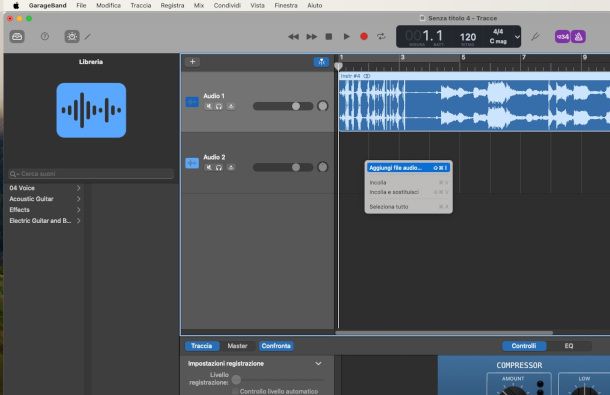Screen dimensions: 610x395
Task: Open the Traccia menu in menu bar
Action: [x=141, y=5]
